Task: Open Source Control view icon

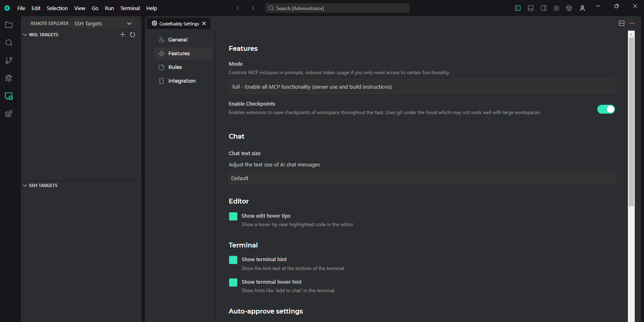Action: click(9, 60)
